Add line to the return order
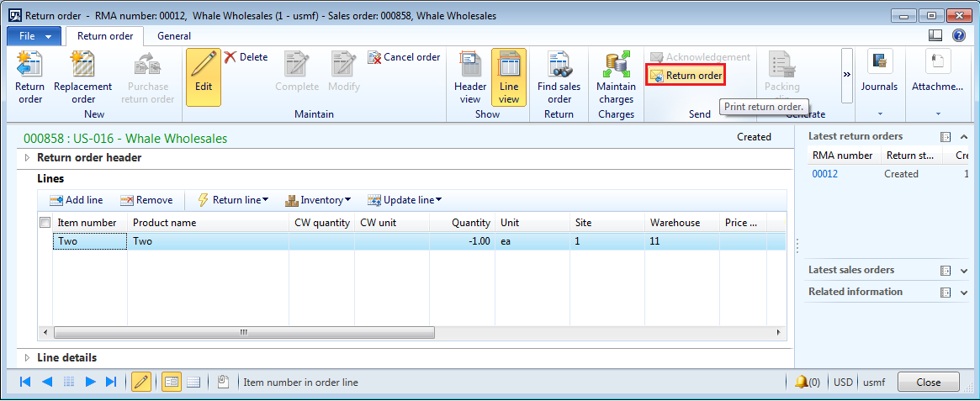 [x=77, y=200]
